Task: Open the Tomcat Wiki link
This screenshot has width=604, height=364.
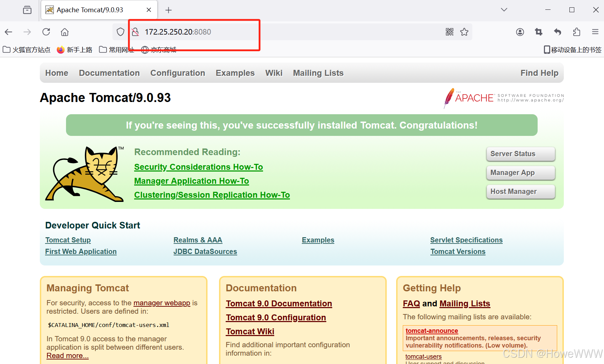Action: [250, 332]
